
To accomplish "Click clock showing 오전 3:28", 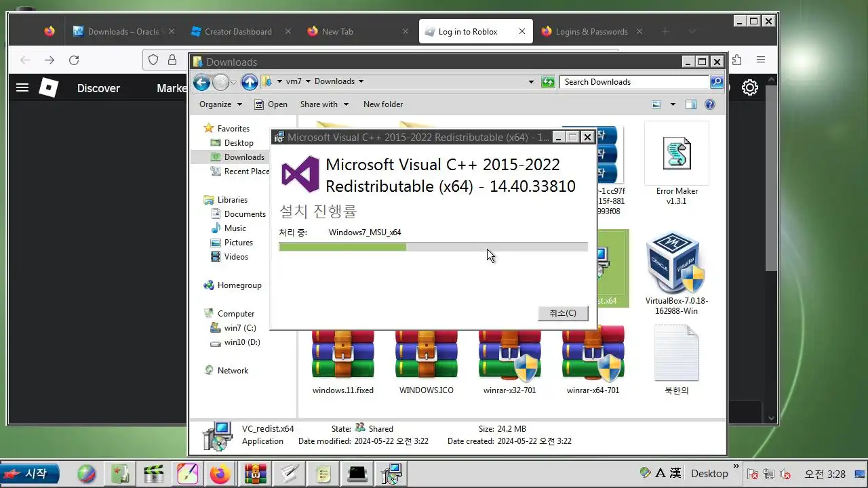I will point(825,474).
